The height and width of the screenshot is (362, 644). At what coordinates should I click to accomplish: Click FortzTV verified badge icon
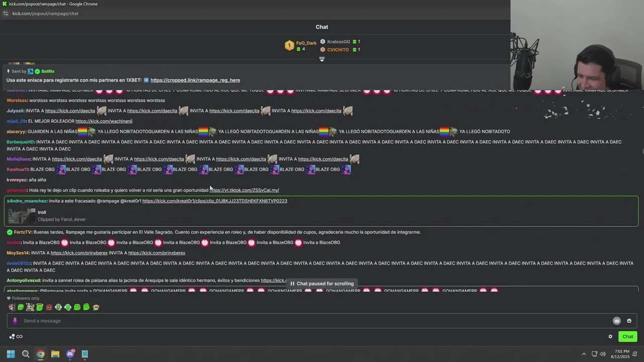[x=10, y=232]
